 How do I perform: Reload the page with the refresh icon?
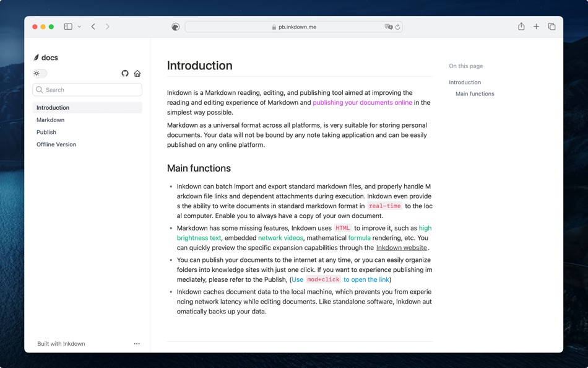tap(397, 27)
